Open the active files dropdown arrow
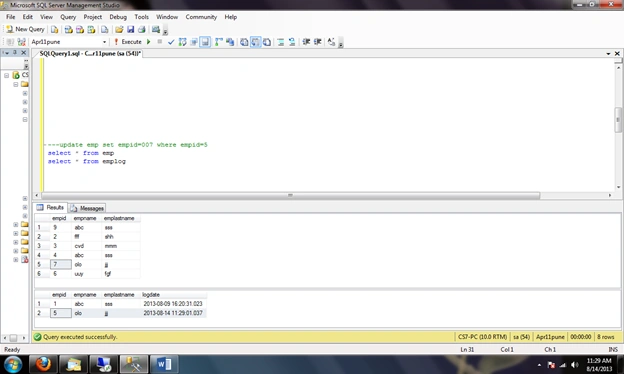The height and width of the screenshot is (374, 624). coord(608,53)
